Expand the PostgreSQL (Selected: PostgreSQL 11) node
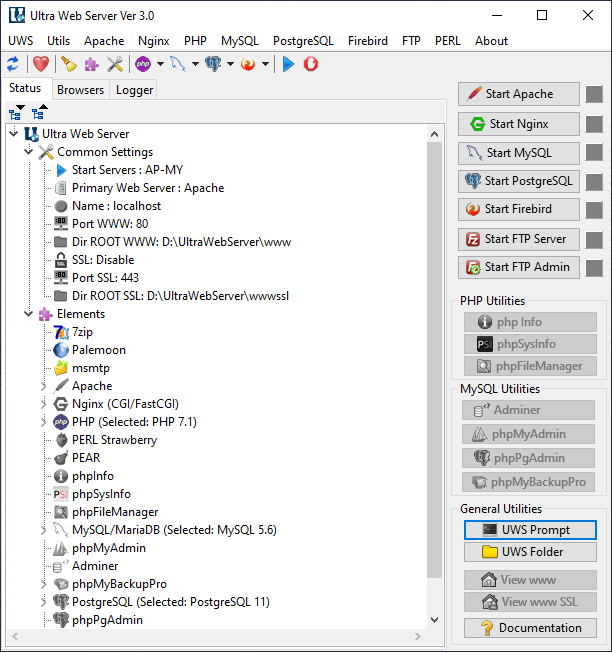 pos(43,602)
